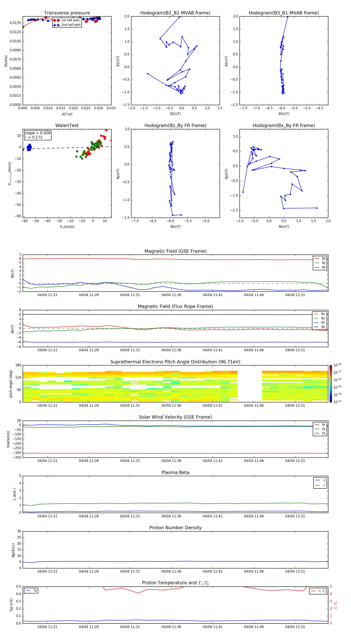
Task: Select the "B2(nT)" x-axis label
Action: point(175,114)
